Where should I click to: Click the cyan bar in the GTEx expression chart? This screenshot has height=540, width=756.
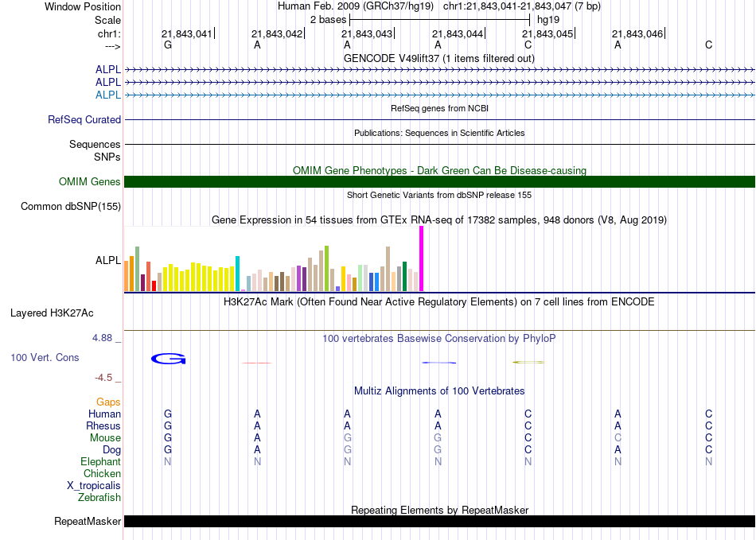coord(237,274)
